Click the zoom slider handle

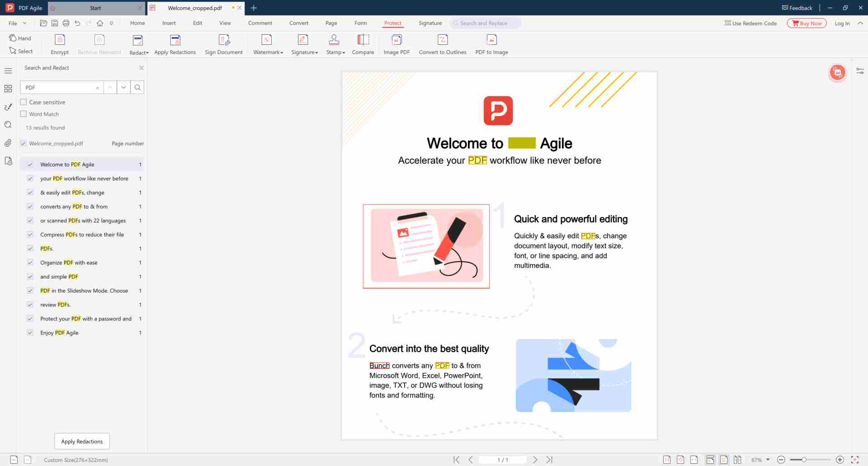pyautogui.click(x=804, y=460)
